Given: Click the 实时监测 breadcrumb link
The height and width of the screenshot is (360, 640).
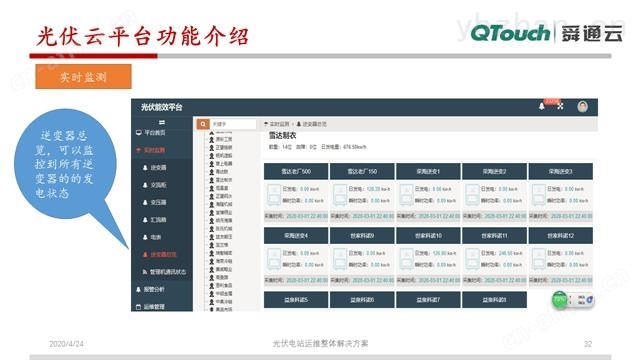Looking at the screenshot, I should 277,124.
